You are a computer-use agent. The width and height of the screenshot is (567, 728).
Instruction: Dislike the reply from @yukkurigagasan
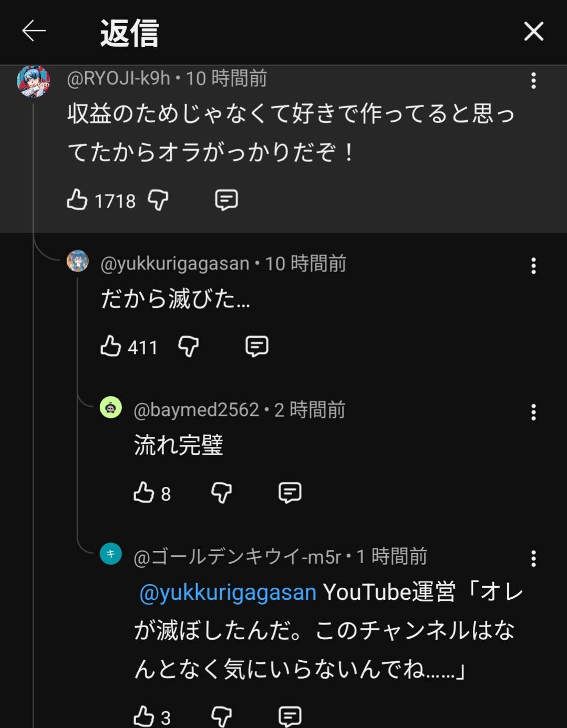pos(188,346)
